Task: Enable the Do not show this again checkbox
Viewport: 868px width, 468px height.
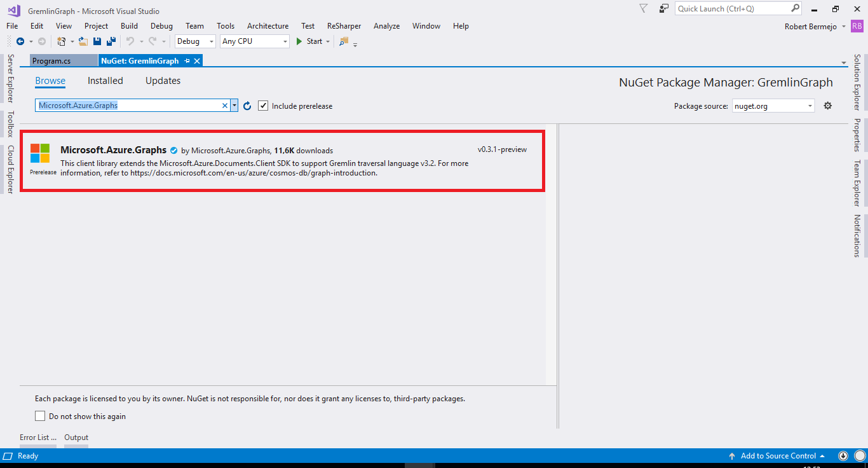Action: [40, 416]
